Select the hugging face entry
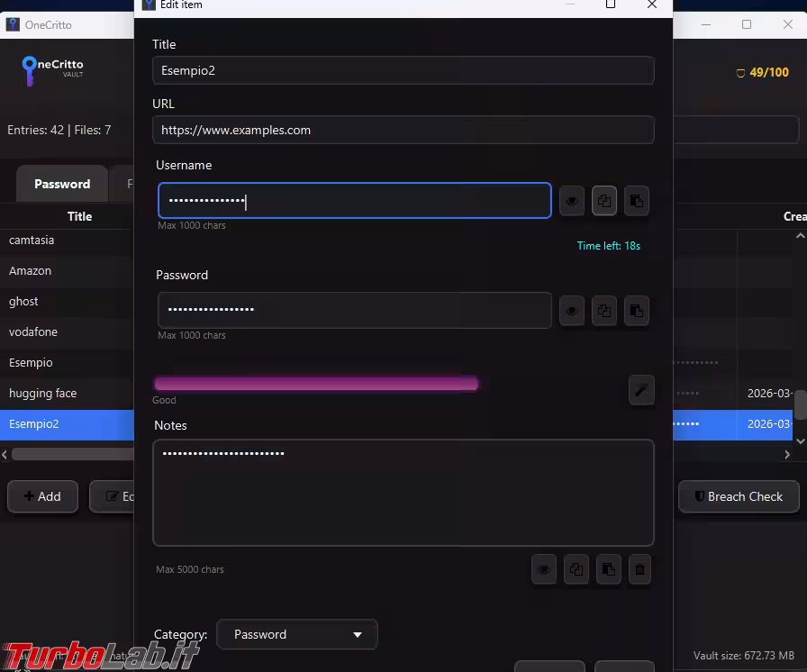Screen dimensions: 807x672 [43, 394]
